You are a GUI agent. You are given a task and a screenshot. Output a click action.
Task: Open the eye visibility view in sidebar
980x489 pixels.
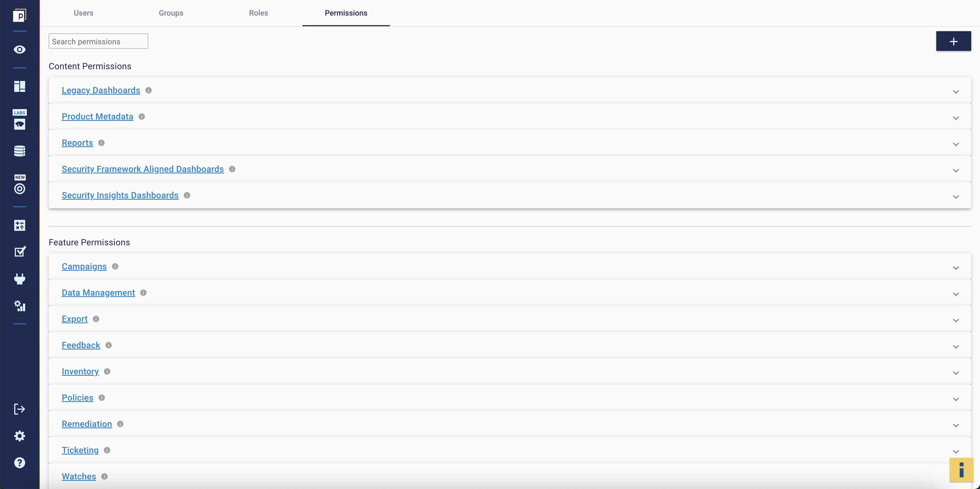point(19,50)
